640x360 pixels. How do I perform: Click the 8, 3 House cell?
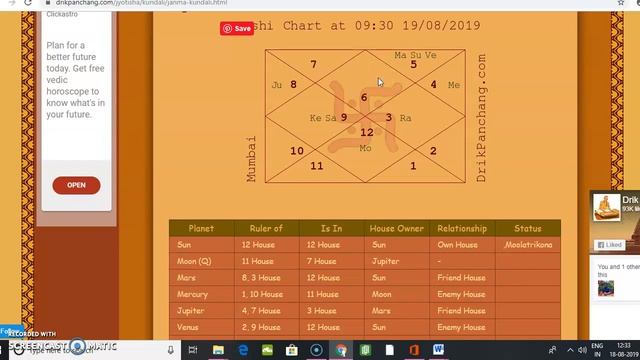pyautogui.click(x=267, y=278)
